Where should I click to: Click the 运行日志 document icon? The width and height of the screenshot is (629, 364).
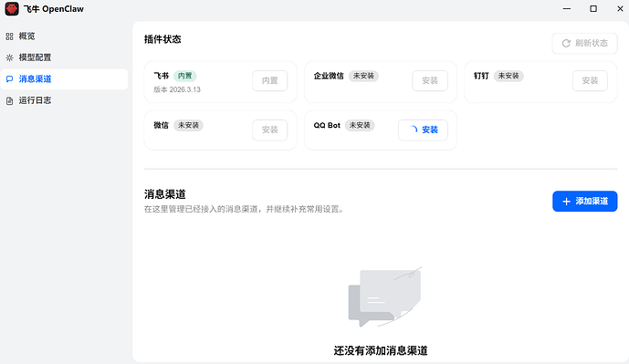coord(10,100)
